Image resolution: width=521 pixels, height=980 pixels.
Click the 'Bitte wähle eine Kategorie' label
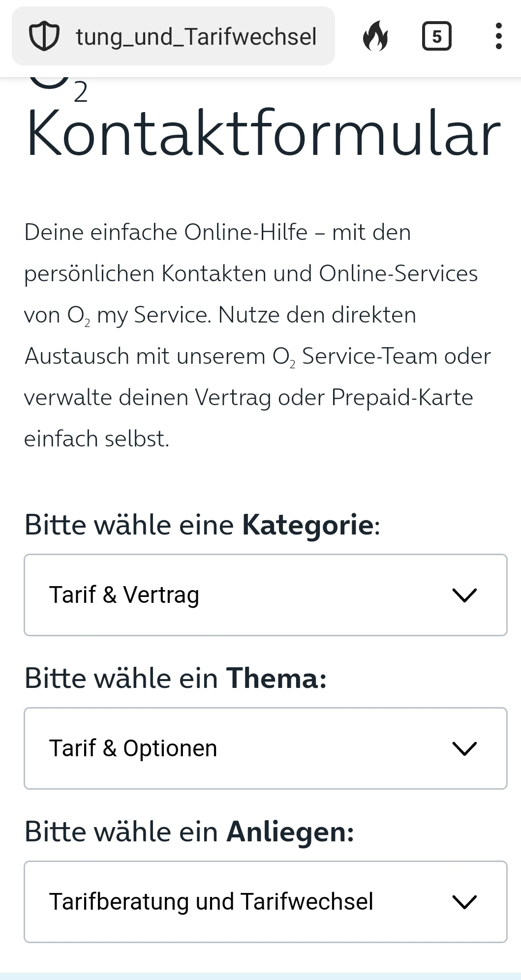pyautogui.click(x=202, y=525)
